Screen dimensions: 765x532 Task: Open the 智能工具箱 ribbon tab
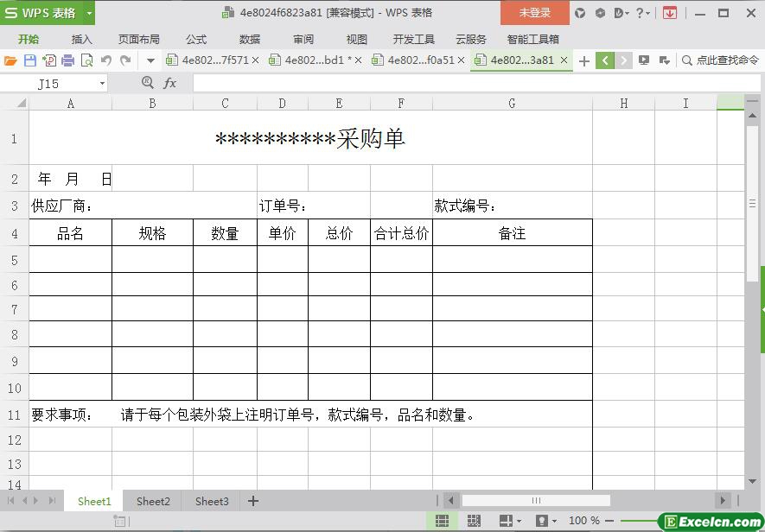(532, 40)
